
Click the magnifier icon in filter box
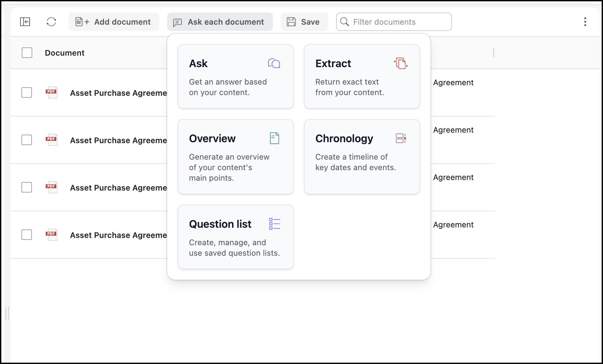(345, 22)
